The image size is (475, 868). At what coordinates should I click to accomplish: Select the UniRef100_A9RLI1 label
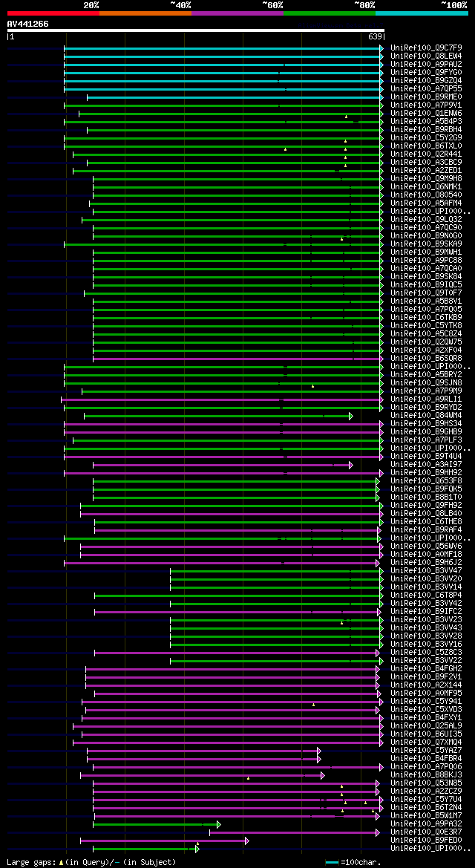click(x=426, y=399)
